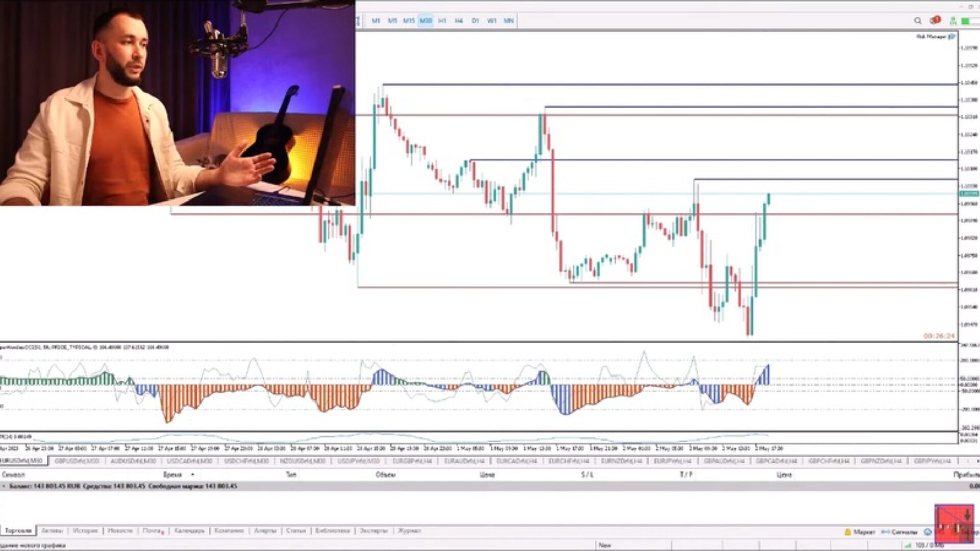Collapse the Balance row expander arrow
This screenshot has height=551, width=980.
pos(4,486)
